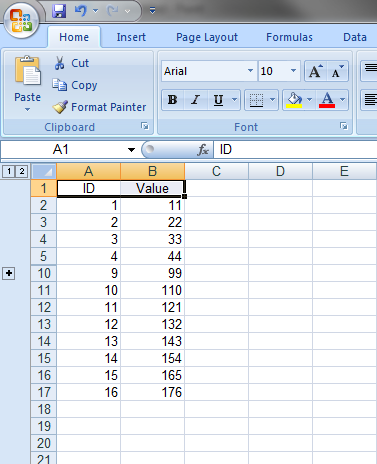Open the font name dropdown arrow
The image size is (377, 464).
(250, 71)
